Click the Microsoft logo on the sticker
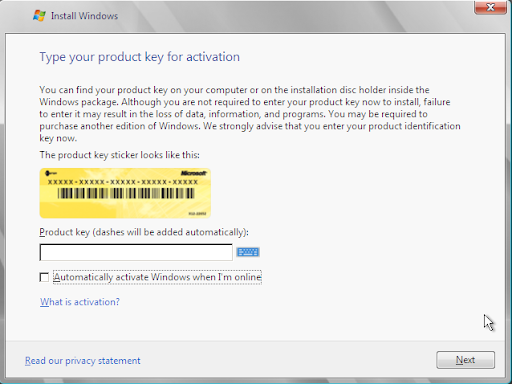 coord(194,173)
